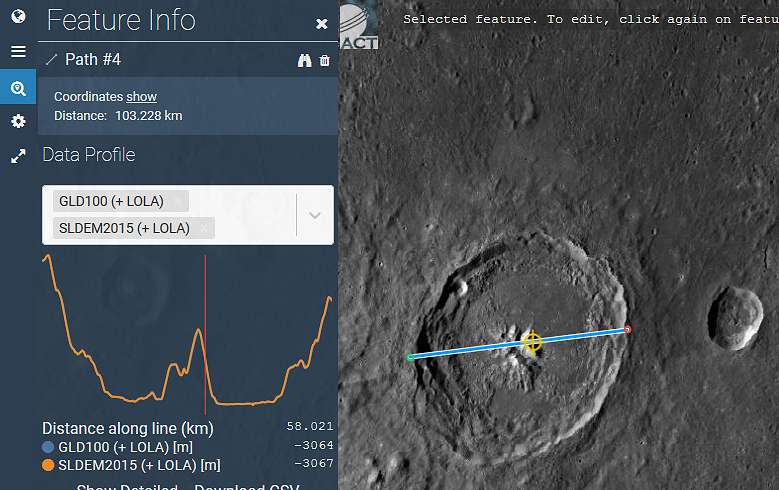This screenshot has height=490, width=779.
Task: Click the SLDEM2015 (+ LOLA) chip label
Action: [124, 228]
